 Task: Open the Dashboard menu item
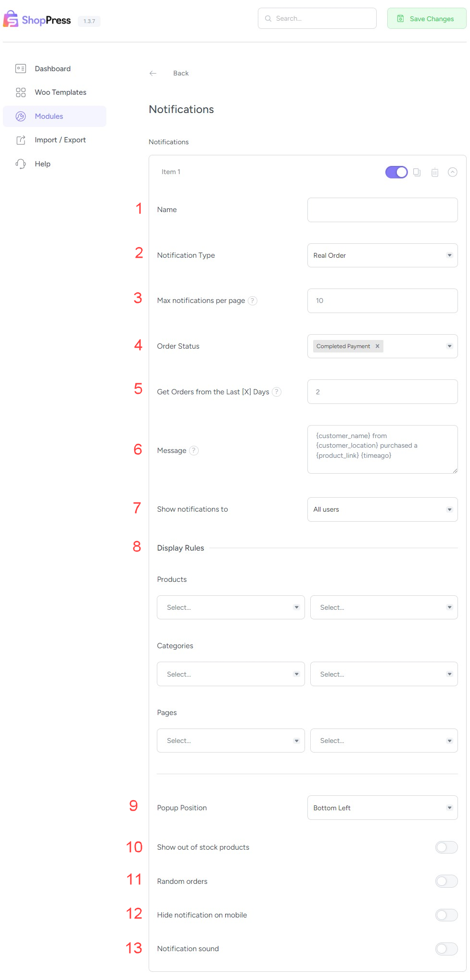tap(52, 69)
